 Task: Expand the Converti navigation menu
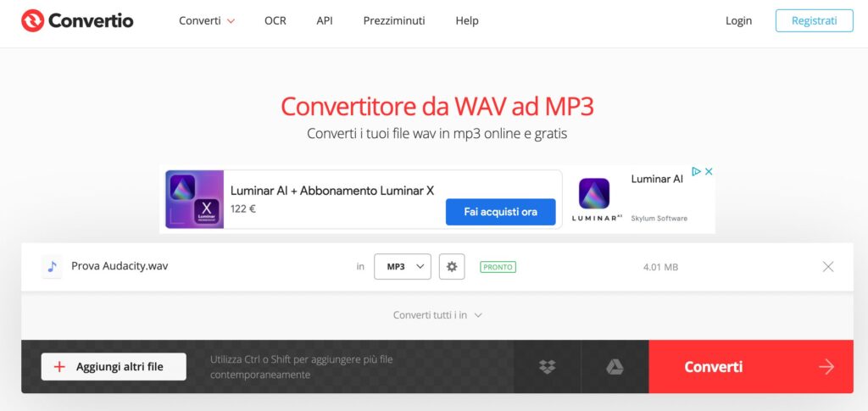pos(207,21)
